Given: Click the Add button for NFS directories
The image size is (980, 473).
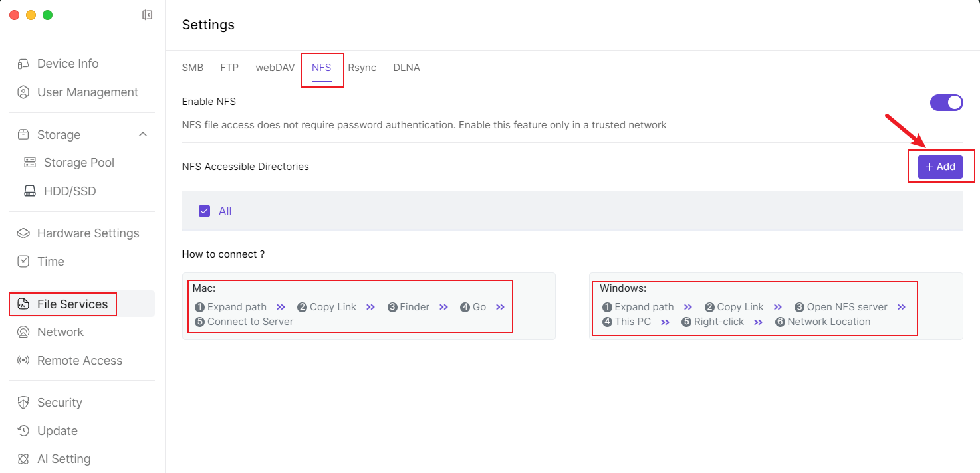Looking at the screenshot, I should point(940,167).
